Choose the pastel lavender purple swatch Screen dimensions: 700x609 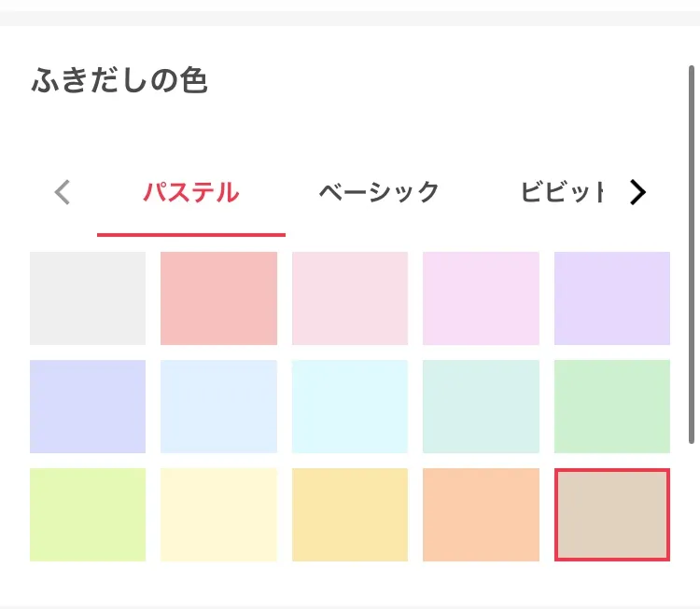611,298
